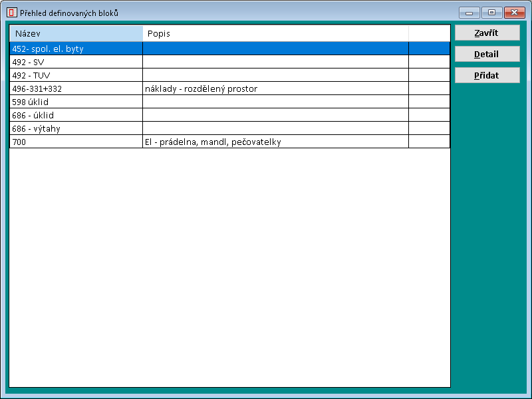The height and width of the screenshot is (399, 532).
Task: Open Detail for the selected block
Action: coord(487,55)
